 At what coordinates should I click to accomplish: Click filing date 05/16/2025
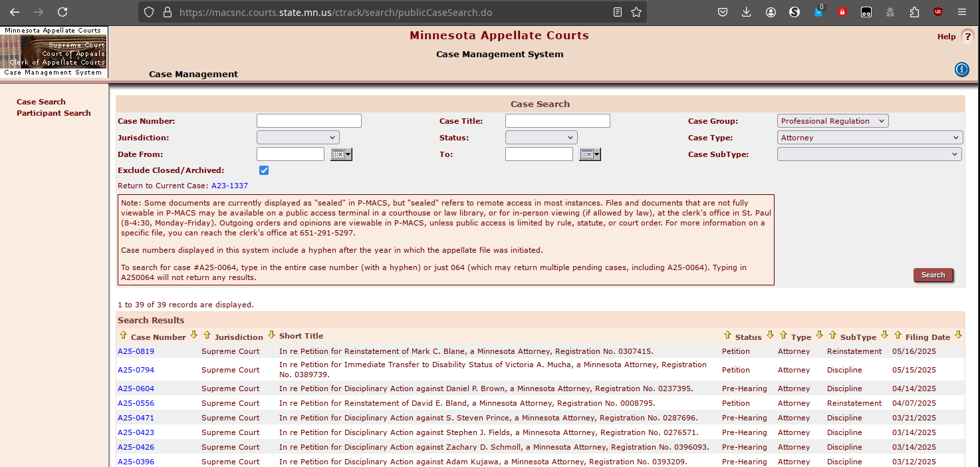pos(914,351)
